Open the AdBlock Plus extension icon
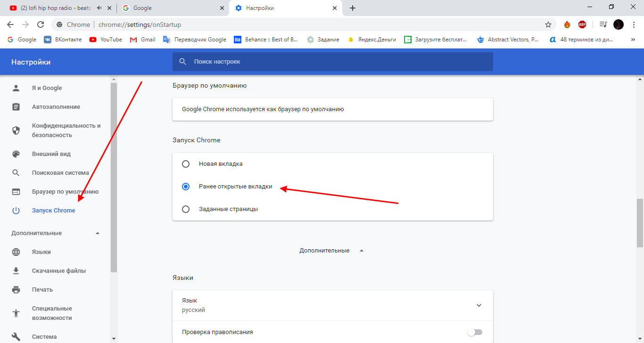Viewport: 644px width, 343px height. 582,24
